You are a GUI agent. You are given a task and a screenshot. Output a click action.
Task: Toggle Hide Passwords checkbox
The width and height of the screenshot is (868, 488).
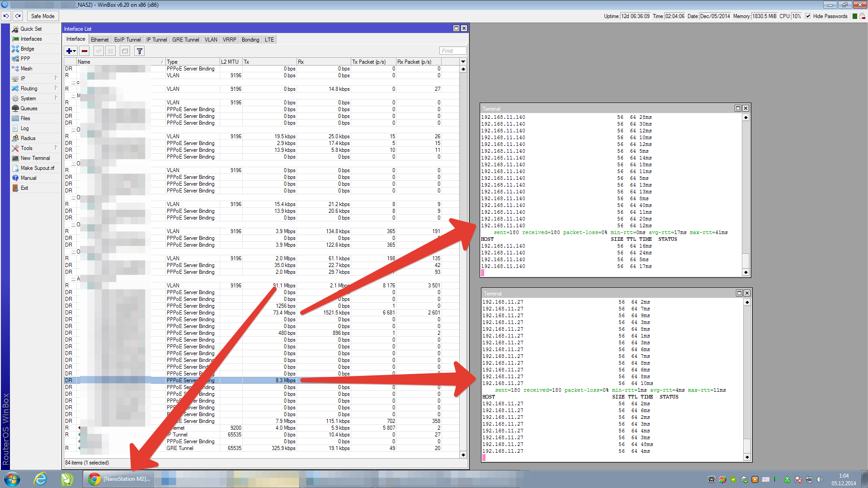tap(808, 16)
